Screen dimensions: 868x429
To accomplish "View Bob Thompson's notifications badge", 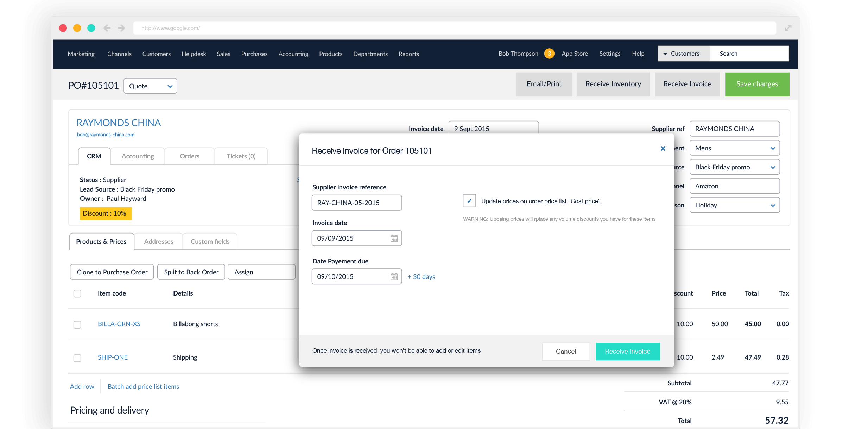I will [549, 54].
